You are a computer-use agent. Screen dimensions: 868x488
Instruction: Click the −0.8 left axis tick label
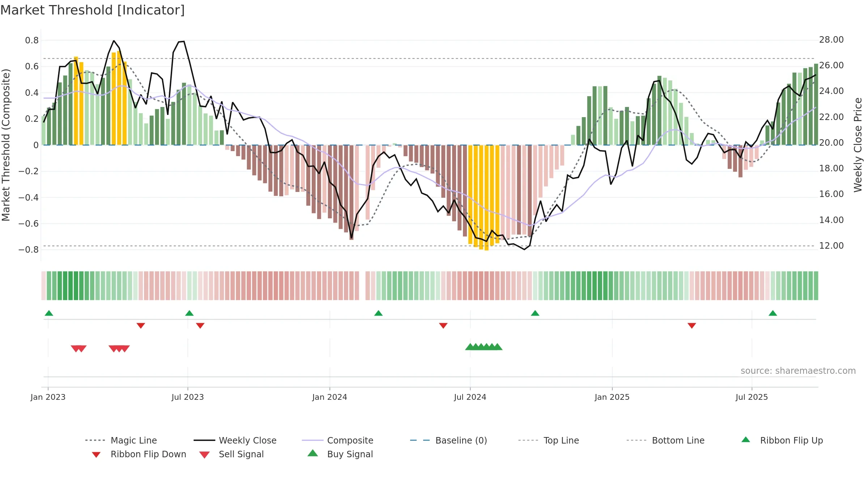[29, 250]
